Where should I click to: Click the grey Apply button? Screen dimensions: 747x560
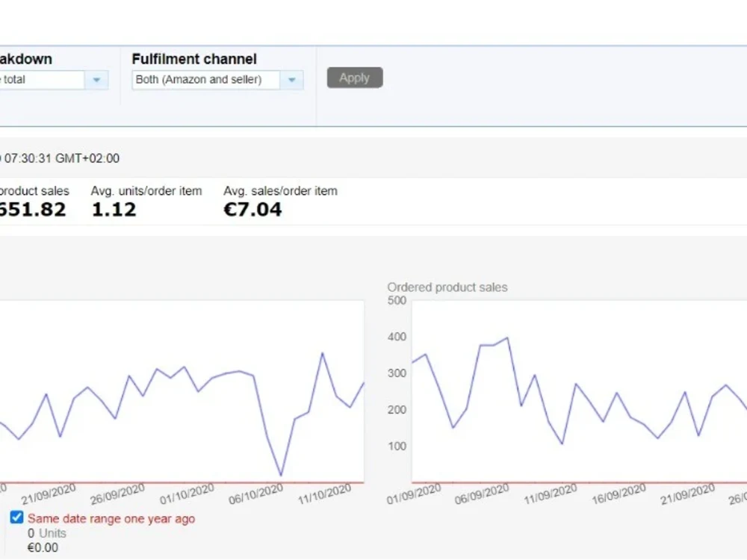click(x=354, y=78)
